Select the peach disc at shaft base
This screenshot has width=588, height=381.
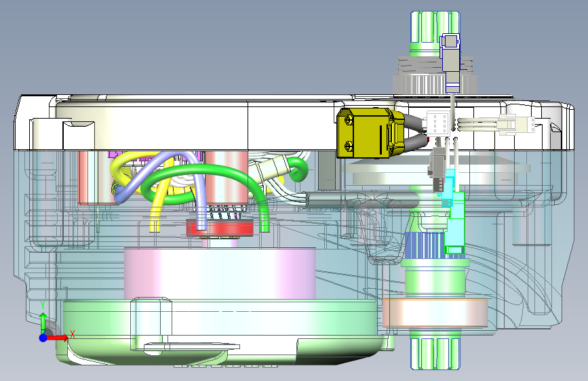435,312
